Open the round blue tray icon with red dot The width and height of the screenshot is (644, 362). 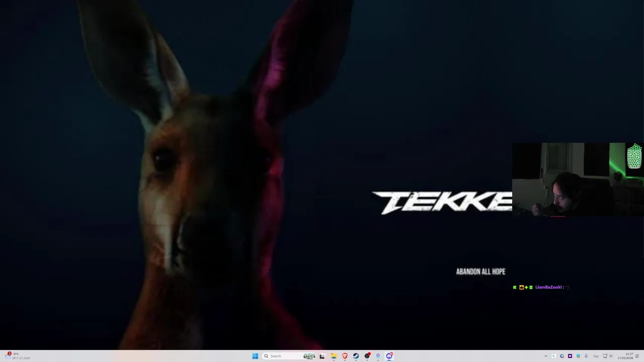pos(562,356)
